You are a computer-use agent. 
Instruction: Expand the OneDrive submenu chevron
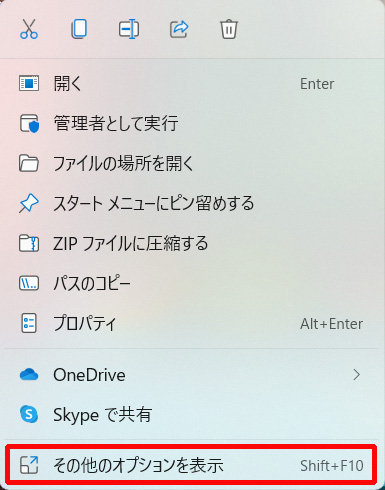[356, 375]
